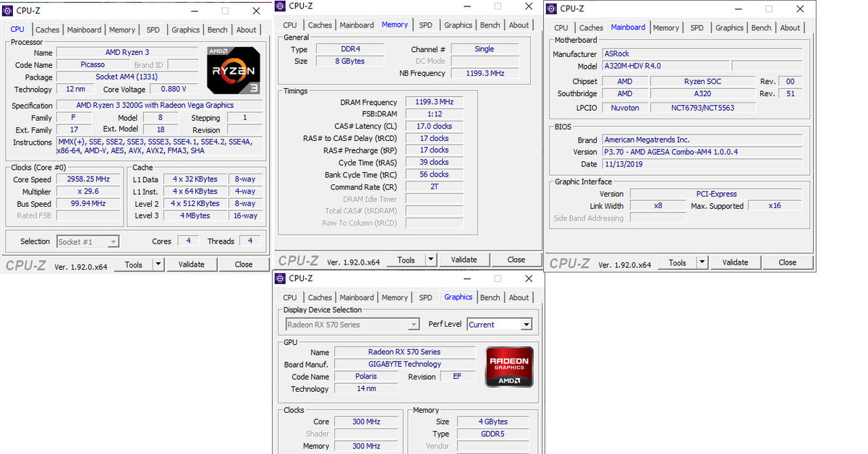Screen dimensions: 868x454
Task: Select the Caches tab in the Graphics window
Action: pyautogui.click(x=320, y=297)
